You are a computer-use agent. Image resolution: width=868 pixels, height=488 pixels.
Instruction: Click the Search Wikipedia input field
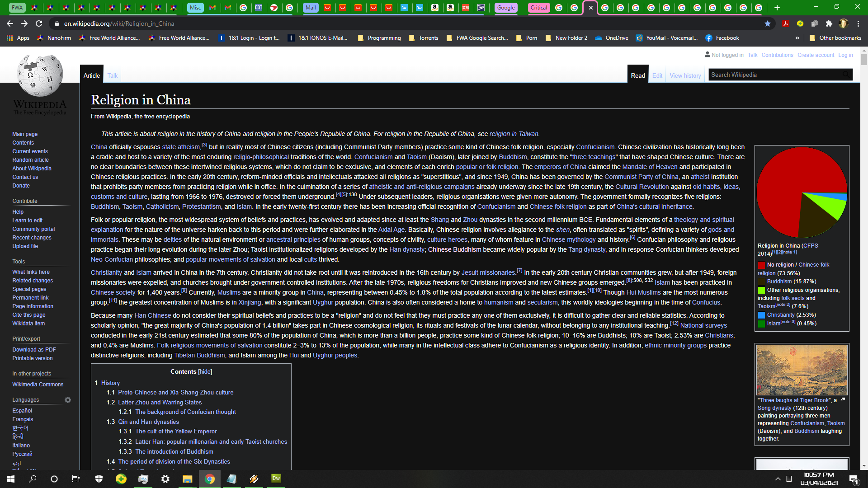coord(773,75)
